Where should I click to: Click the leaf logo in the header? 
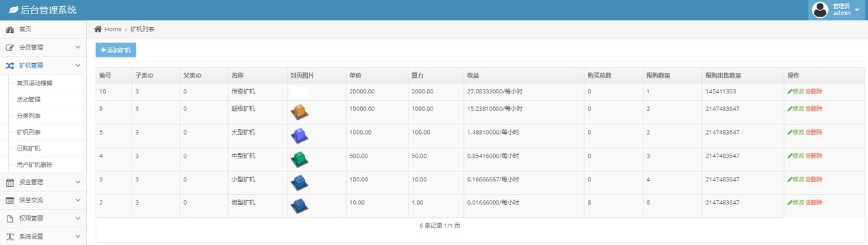tap(13, 10)
